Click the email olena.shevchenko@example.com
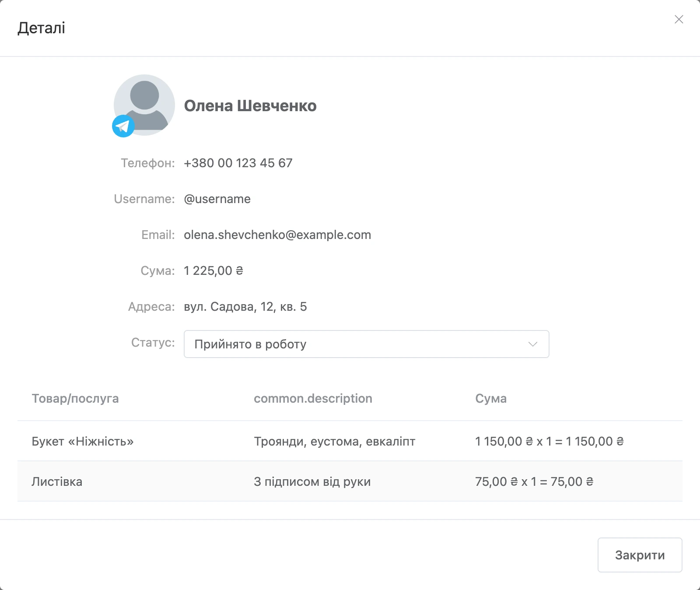Viewport: 700px width, 590px height. [x=277, y=235]
